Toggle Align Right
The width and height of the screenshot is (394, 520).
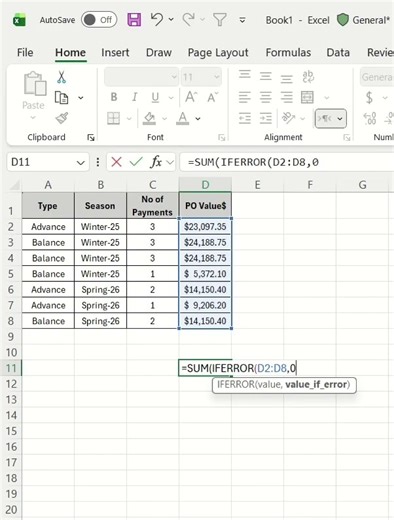286,97
